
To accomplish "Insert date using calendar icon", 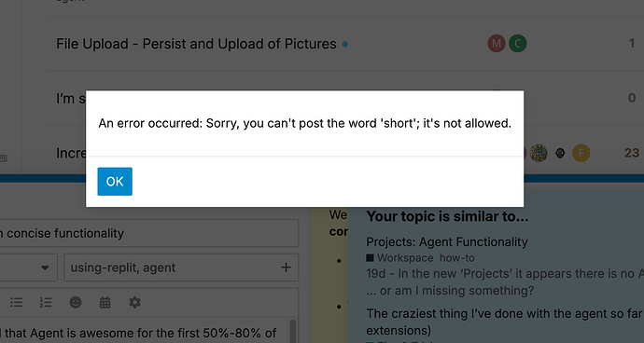I will [x=105, y=303].
